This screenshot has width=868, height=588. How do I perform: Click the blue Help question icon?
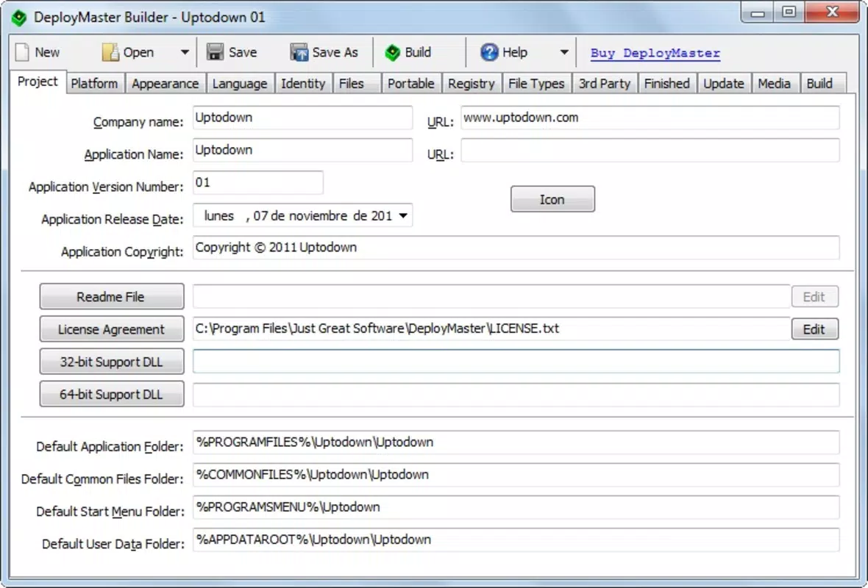pyautogui.click(x=489, y=52)
